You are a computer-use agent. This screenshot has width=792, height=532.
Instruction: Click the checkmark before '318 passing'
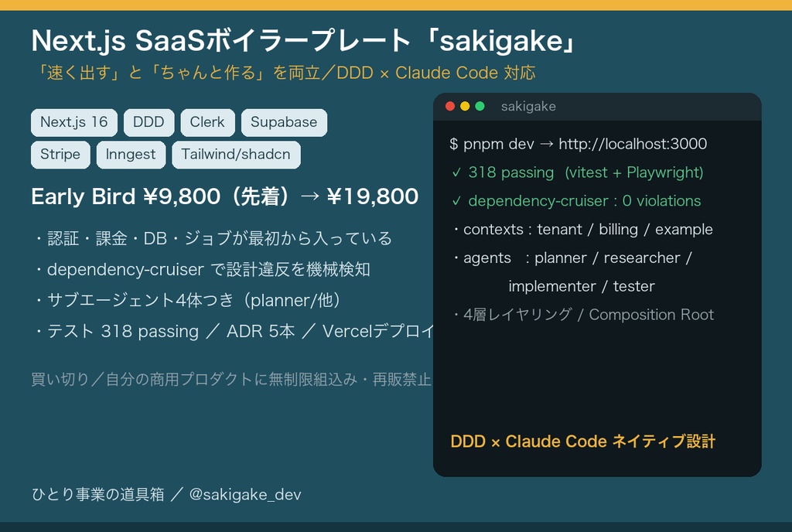[x=456, y=172]
